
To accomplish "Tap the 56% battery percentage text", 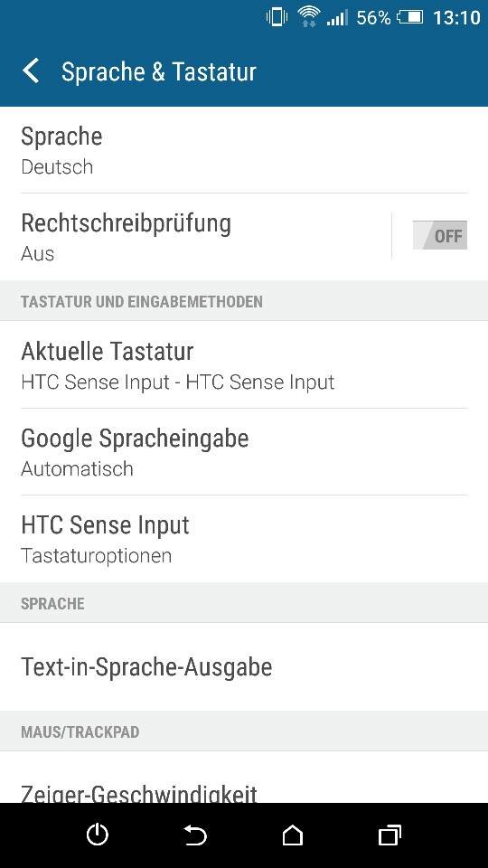I will tap(373, 18).
